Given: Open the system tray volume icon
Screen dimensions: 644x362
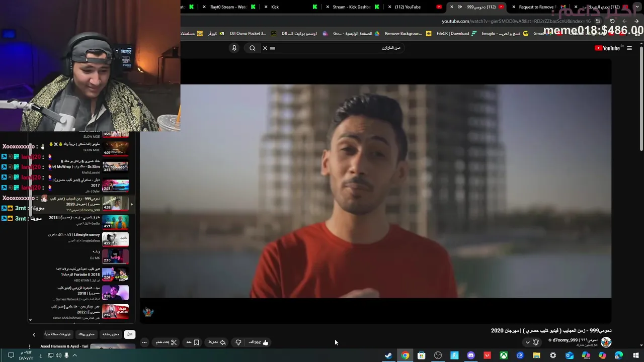Looking at the screenshot, I should point(58,355).
